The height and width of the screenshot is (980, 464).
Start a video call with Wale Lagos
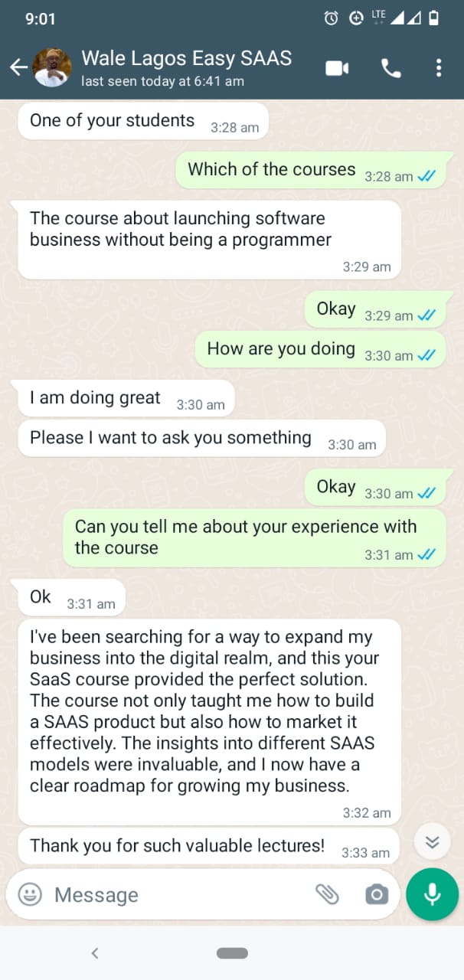[337, 67]
